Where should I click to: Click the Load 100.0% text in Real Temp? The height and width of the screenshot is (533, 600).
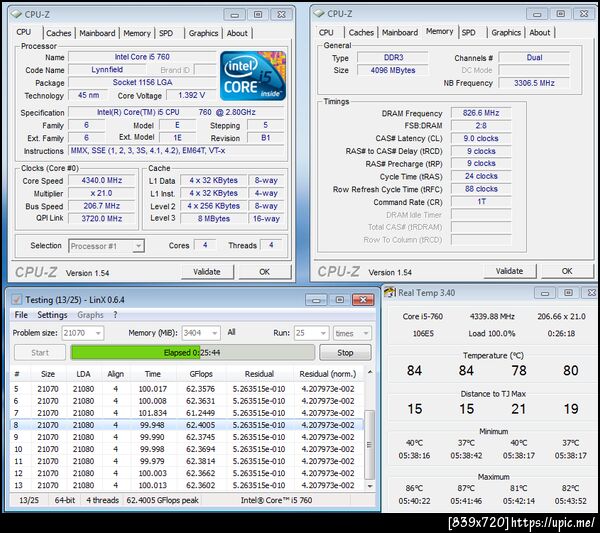(x=492, y=333)
